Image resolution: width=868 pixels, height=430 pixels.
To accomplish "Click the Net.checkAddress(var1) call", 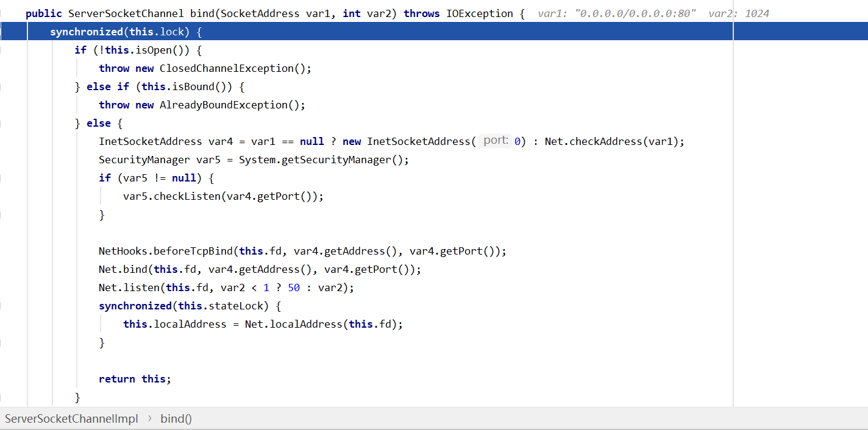I will pyautogui.click(x=611, y=141).
